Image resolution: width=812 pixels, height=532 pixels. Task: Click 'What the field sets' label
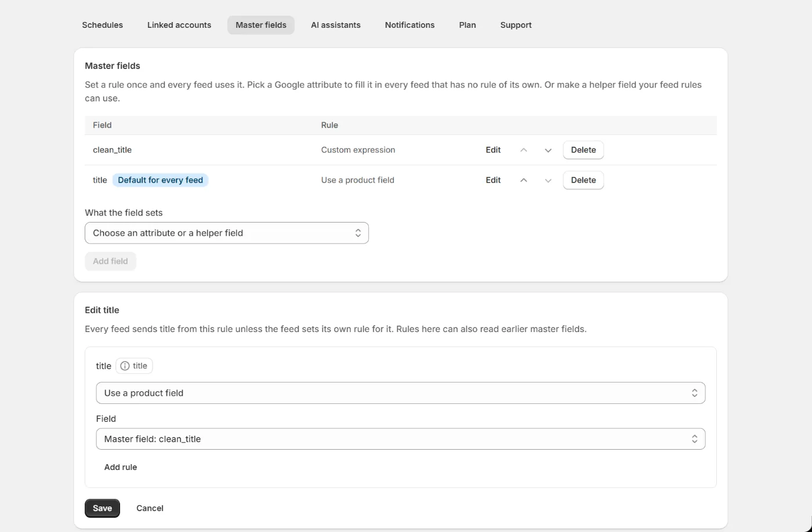[124, 213]
